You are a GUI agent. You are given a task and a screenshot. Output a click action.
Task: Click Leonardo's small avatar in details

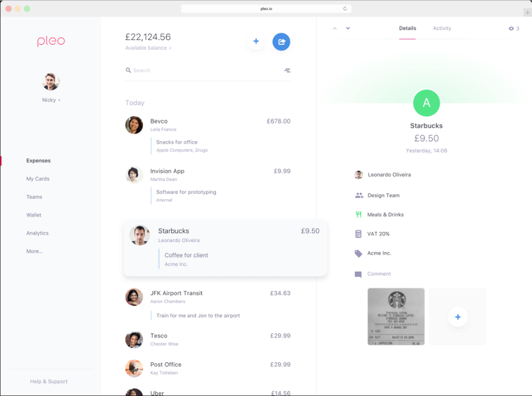(358, 175)
